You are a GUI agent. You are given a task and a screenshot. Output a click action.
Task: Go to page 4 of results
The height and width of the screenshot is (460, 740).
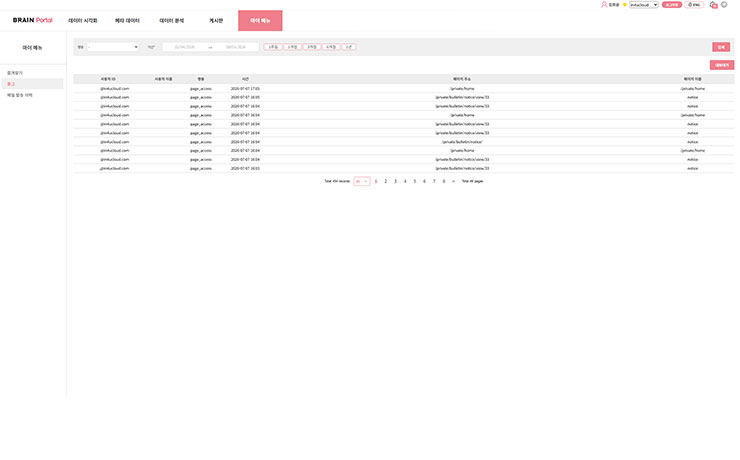coord(405,182)
